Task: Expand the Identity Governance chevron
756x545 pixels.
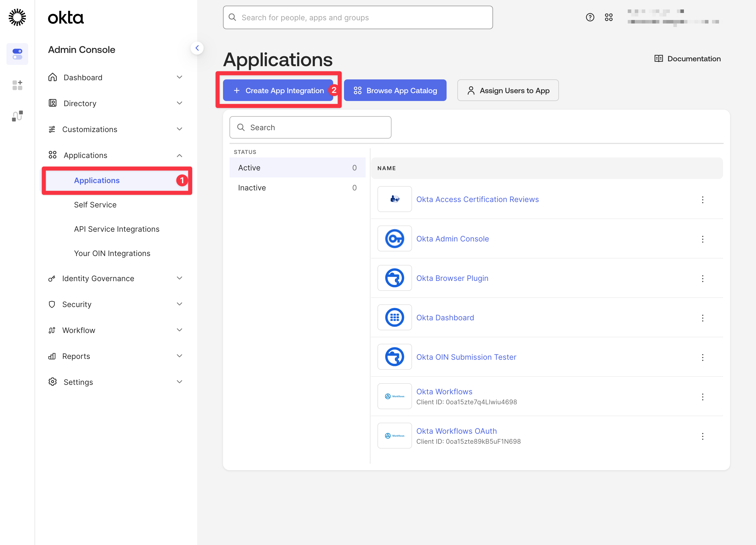Action: click(x=179, y=278)
